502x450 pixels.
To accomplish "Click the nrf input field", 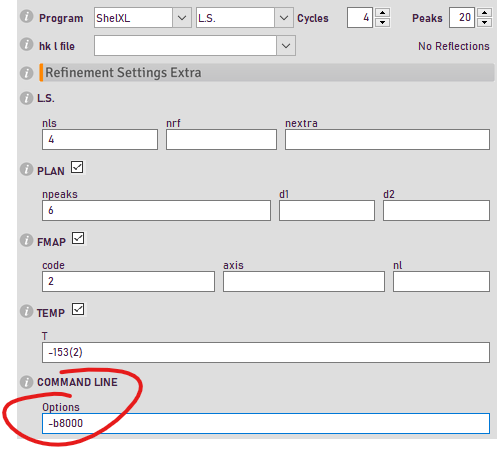I will click(x=221, y=140).
